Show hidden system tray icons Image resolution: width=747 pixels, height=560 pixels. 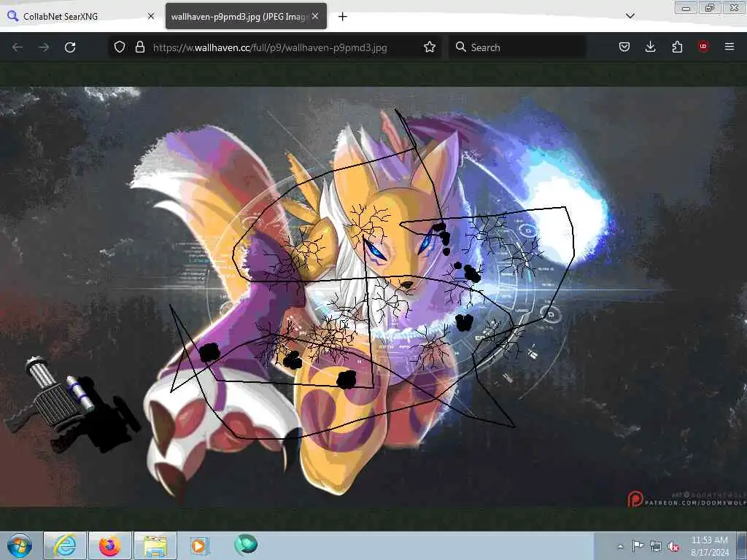pos(620,546)
